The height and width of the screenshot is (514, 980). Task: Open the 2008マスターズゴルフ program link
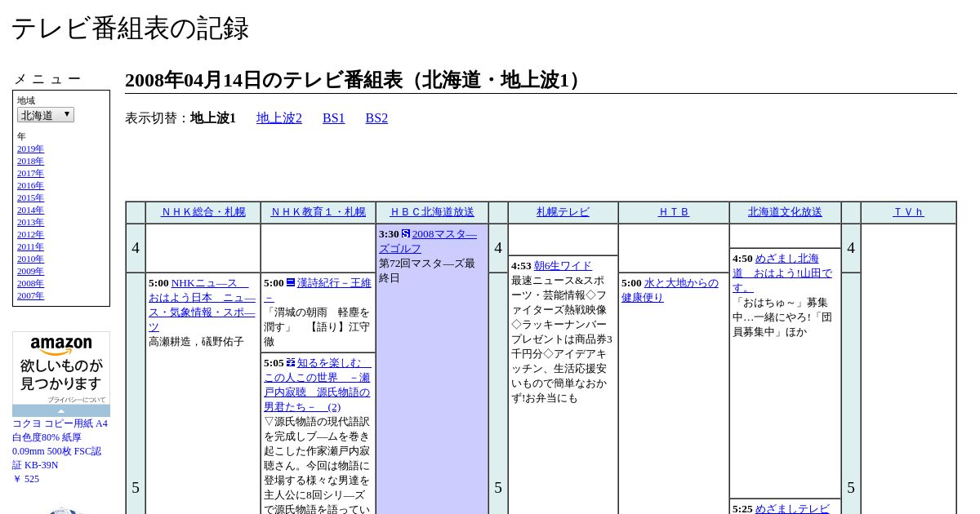(x=428, y=241)
